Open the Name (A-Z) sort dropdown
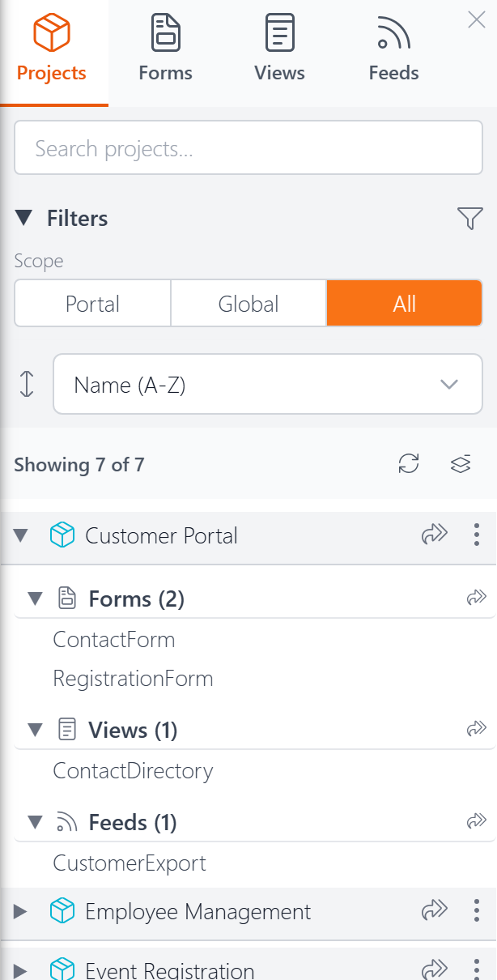497x980 pixels. (268, 385)
